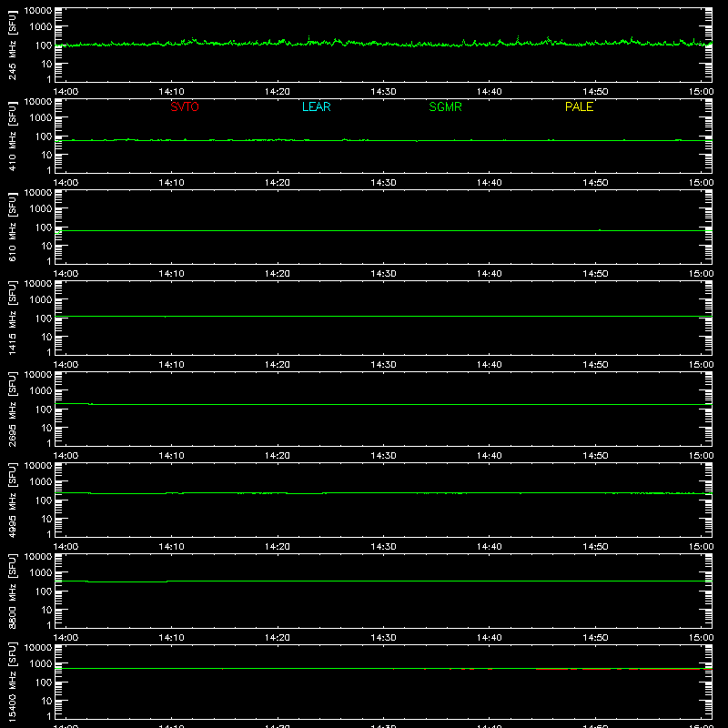728x728 pixels.
Task: Click the green flux trace in 245 MHz plot
Action: (383, 43)
